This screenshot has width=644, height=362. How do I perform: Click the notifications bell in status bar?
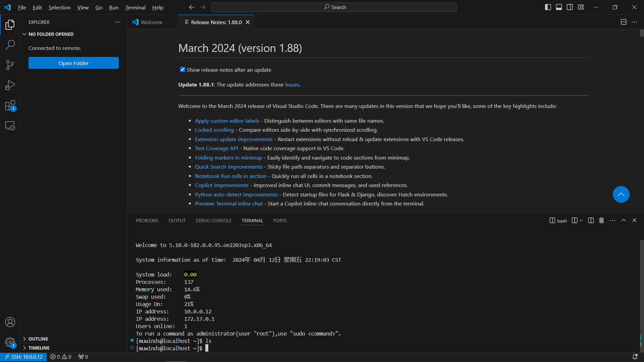635,357
